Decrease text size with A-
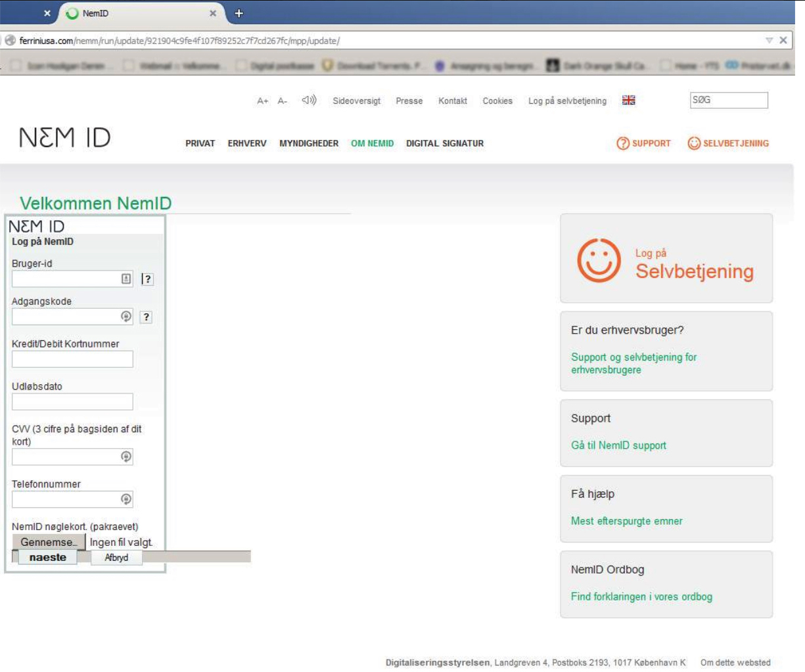 click(283, 101)
